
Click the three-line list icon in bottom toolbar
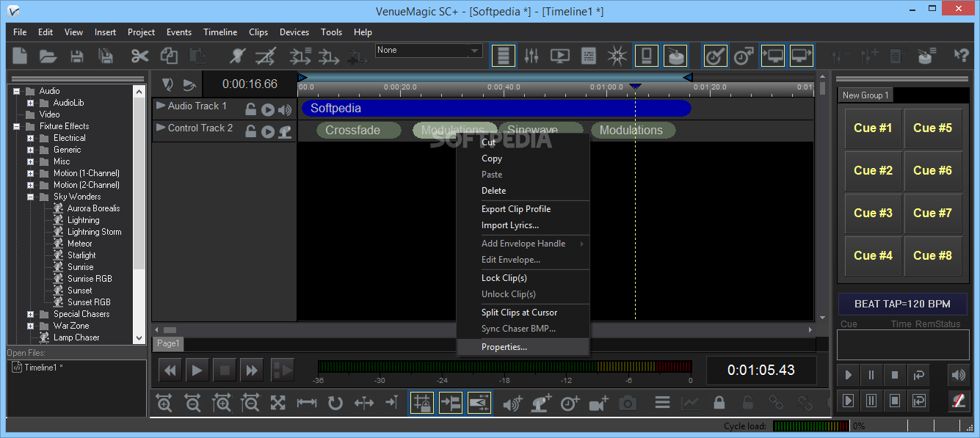(663, 403)
